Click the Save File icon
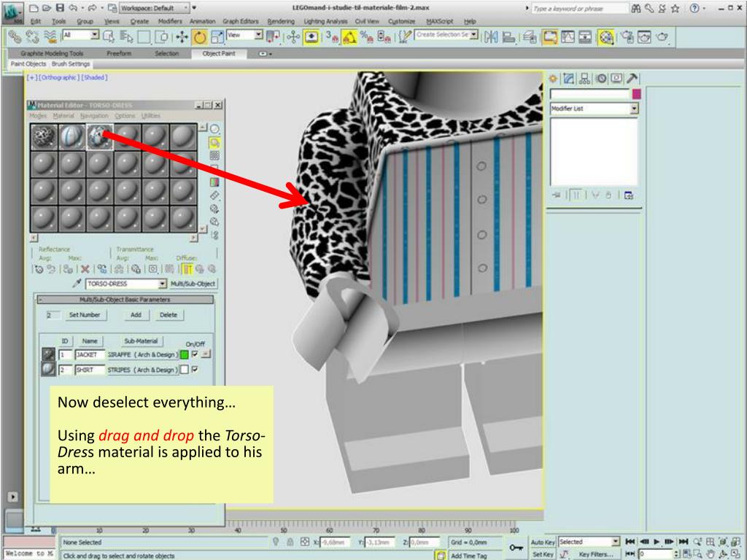This screenshot has width=747, height=560. tap(60, 7)
